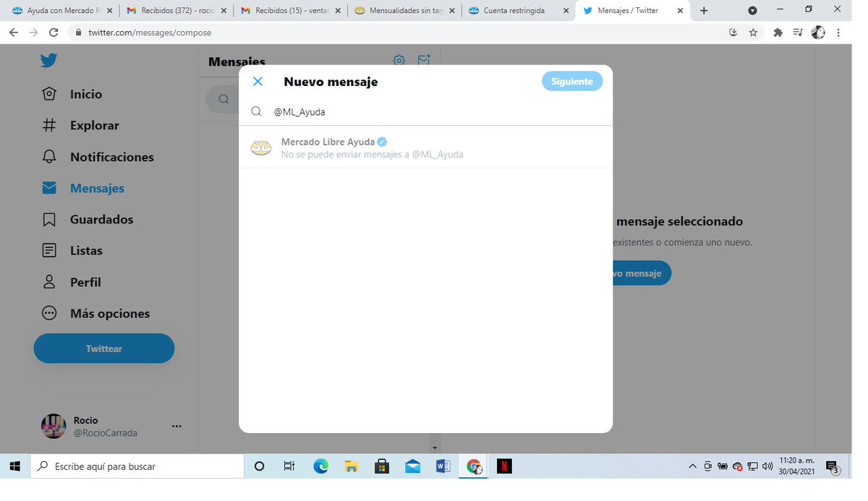Open the media control icon in toolbar
This screenshot has height=501, width=868.
pos(798,33)
